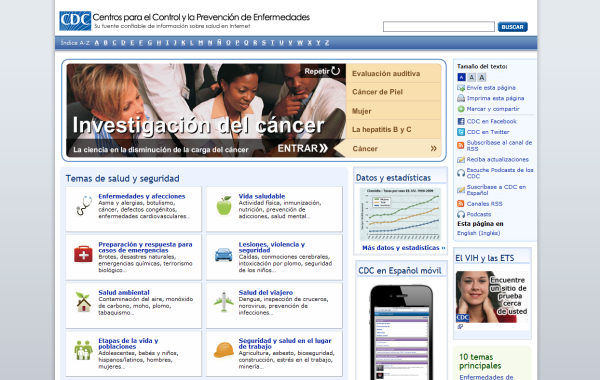The image size is (600, 380).
Task: Select Evaluación auditiva banner tab
Action: tap(394, 73)
